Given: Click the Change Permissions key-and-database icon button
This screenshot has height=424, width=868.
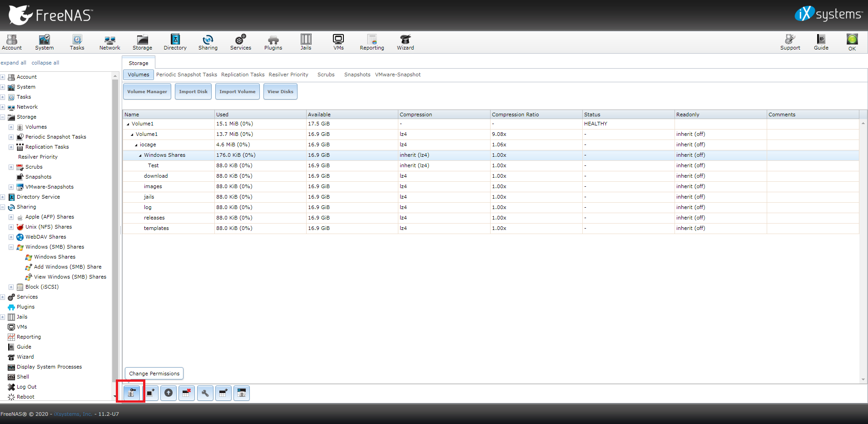Looking at the screenshot, I should (131, 393).
